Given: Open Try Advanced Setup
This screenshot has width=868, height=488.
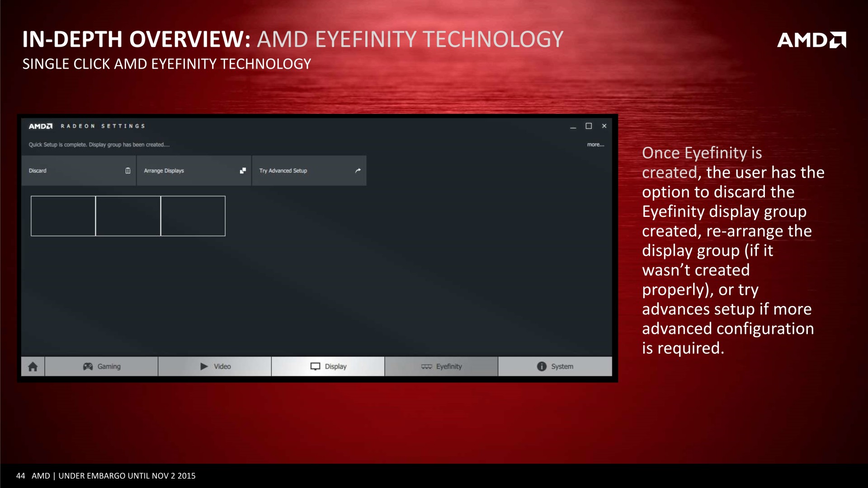Looking at the screenshot, I should [x=283, y=171].
